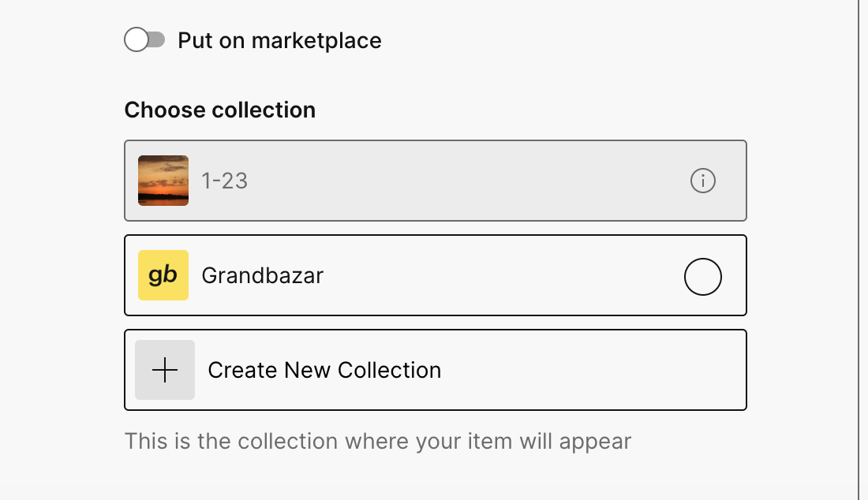Screen dimensions: 868x500
Task: Click the word marketplace in toggle label
Action: point(316,41)
